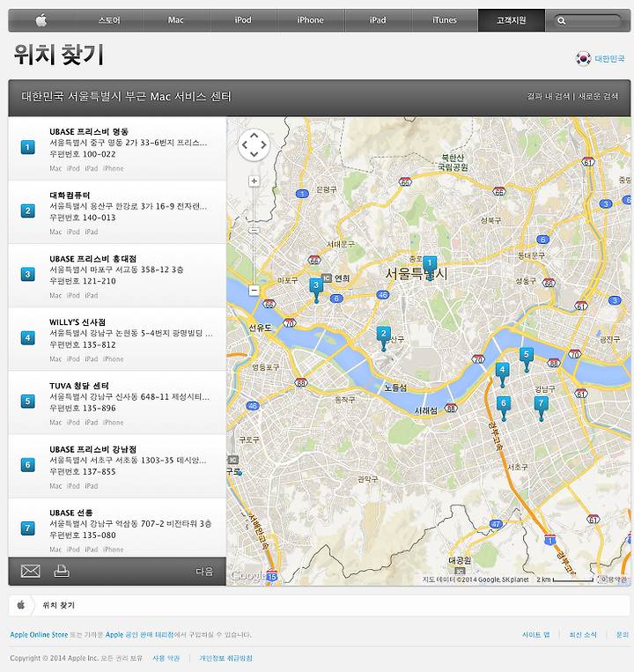
Task: Zoom in with map plus button
Action: point(254,181)
